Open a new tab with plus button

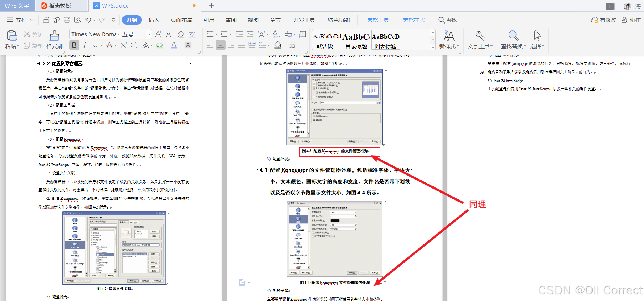tap(212, 5)
